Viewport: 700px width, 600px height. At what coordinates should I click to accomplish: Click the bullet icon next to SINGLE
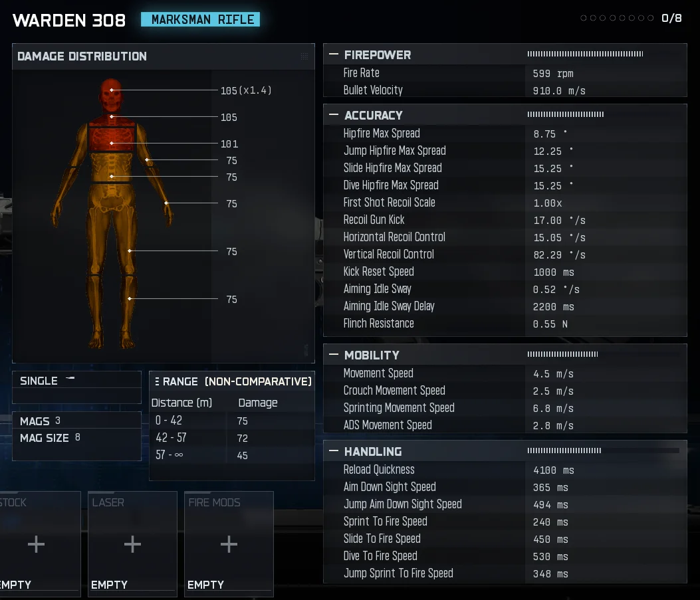[71, 379]
